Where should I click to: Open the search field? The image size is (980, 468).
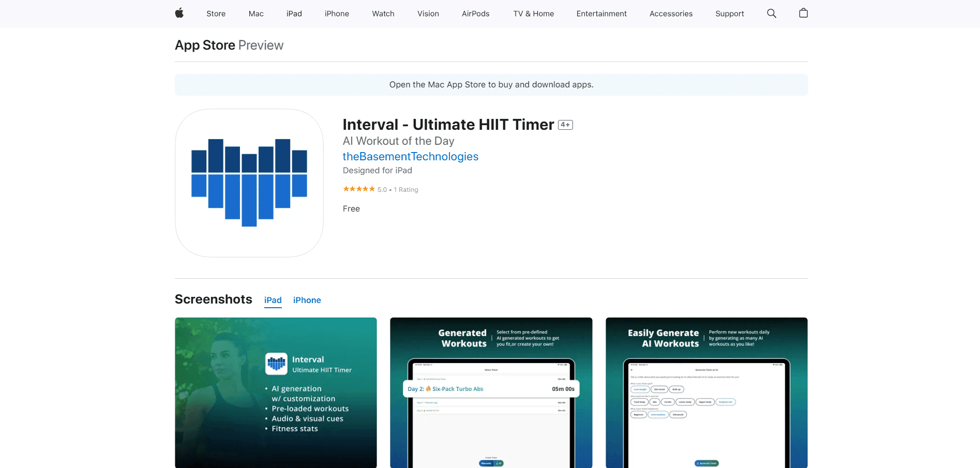point(771,13)
